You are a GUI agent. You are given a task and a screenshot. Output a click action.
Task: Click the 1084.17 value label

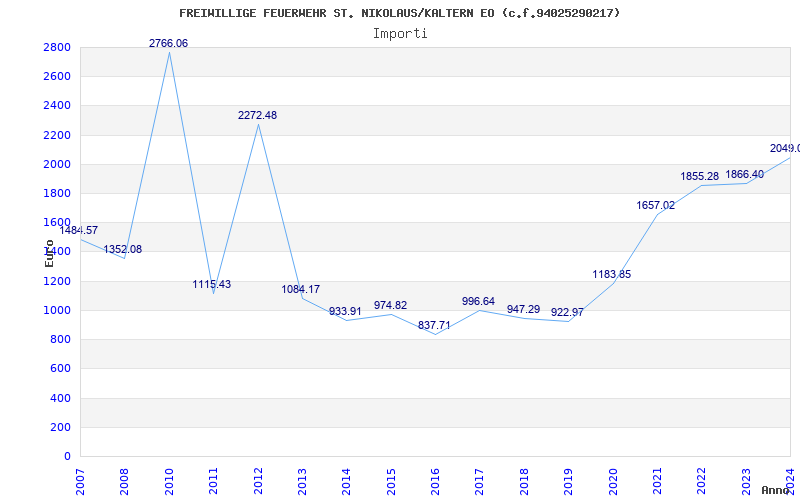pyautogui.click(x=301, y=289)
